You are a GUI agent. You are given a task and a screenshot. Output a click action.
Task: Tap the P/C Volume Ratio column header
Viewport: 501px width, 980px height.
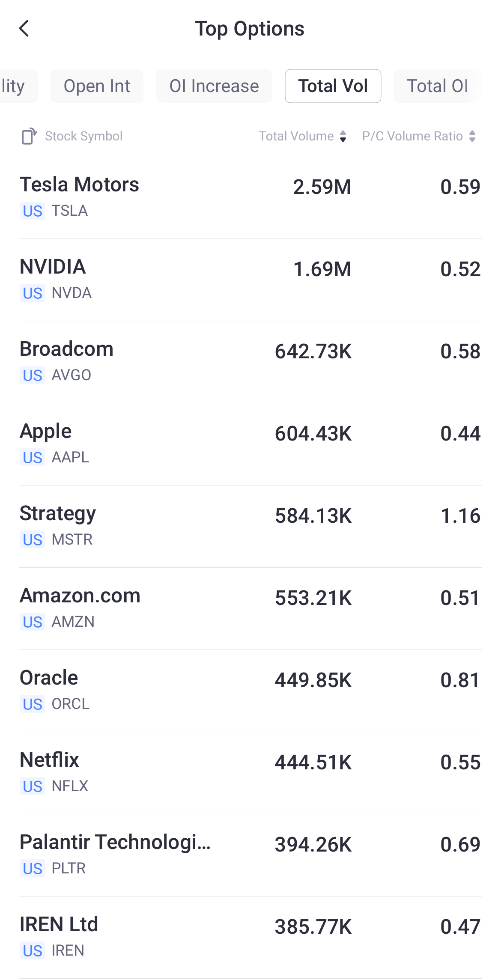(412, 136)
